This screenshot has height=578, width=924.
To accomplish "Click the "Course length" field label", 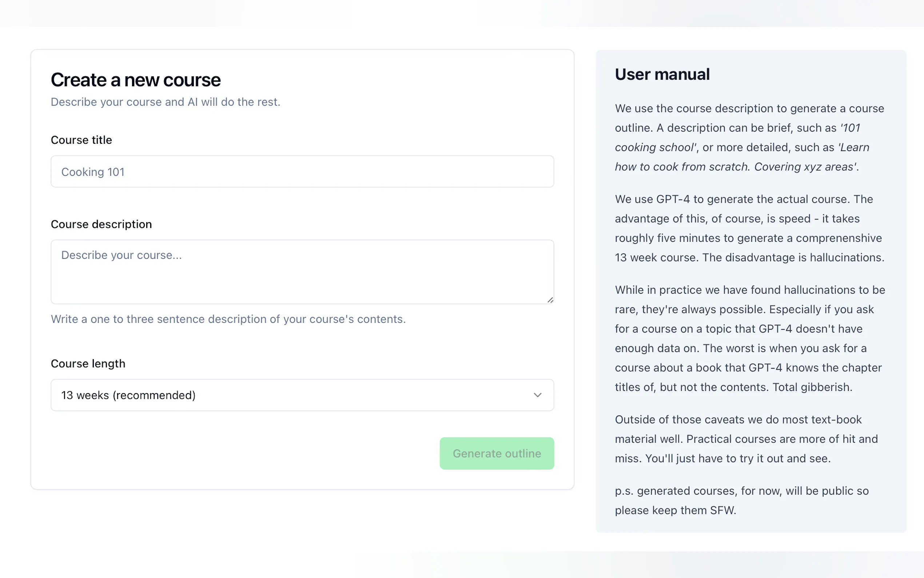I will pos(88,364).
